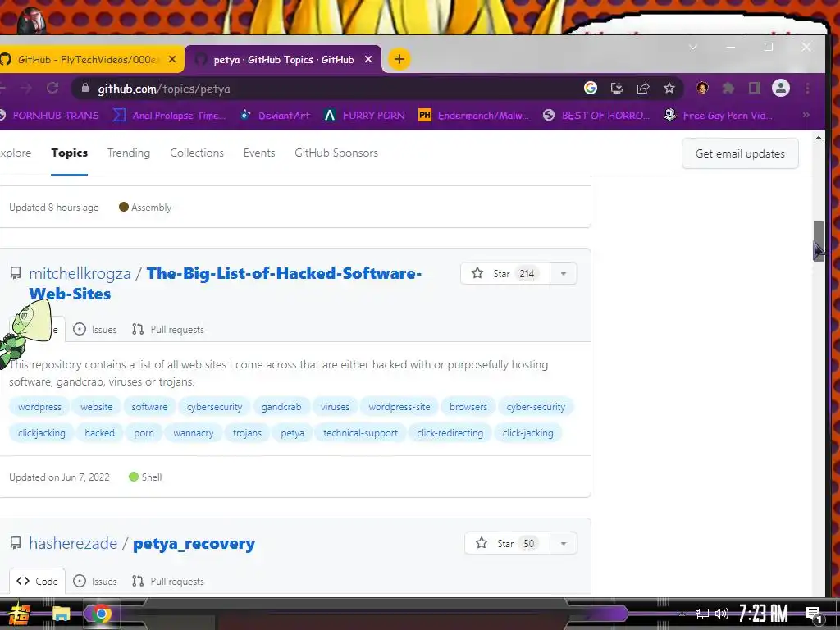Screen dimensions: 840x630
Task: Click the page vertical scrollbar thumb
Action: click(818, 240)
